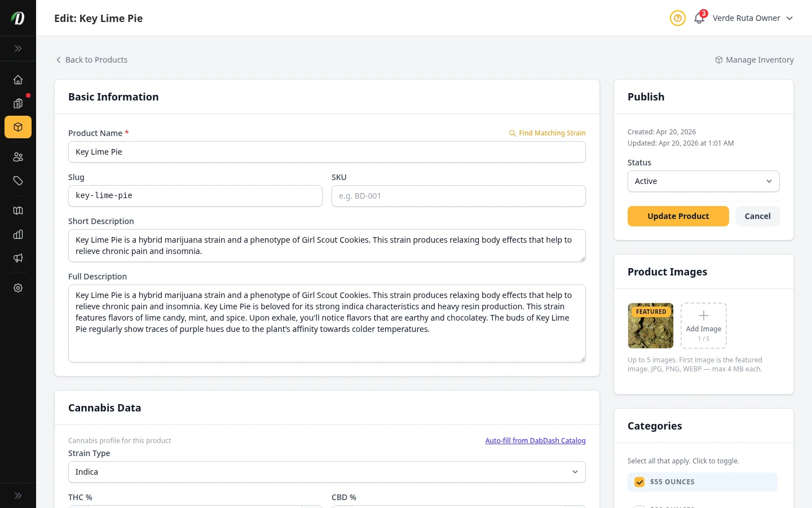This screenshot has height=508, width=812.
Task: Click the Tags icon in the sidebar
Action: pyautogui.click(x=18, y=181)
